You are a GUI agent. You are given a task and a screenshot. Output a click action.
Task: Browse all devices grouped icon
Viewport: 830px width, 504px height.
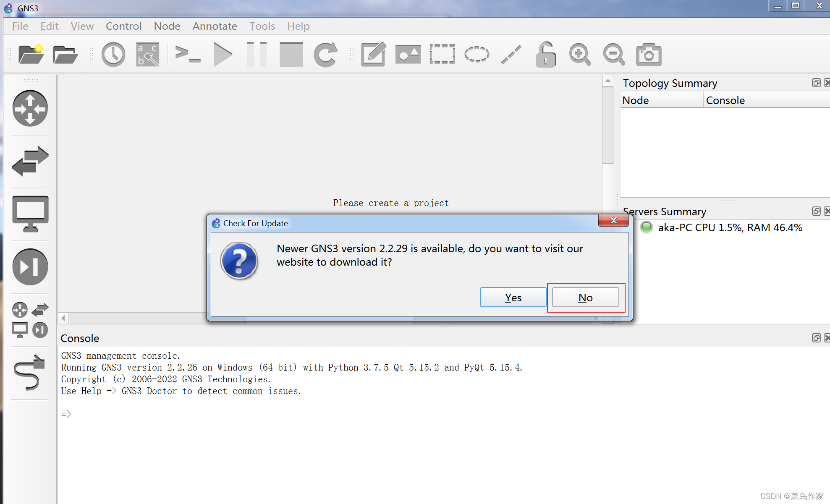tap(30, 320)
